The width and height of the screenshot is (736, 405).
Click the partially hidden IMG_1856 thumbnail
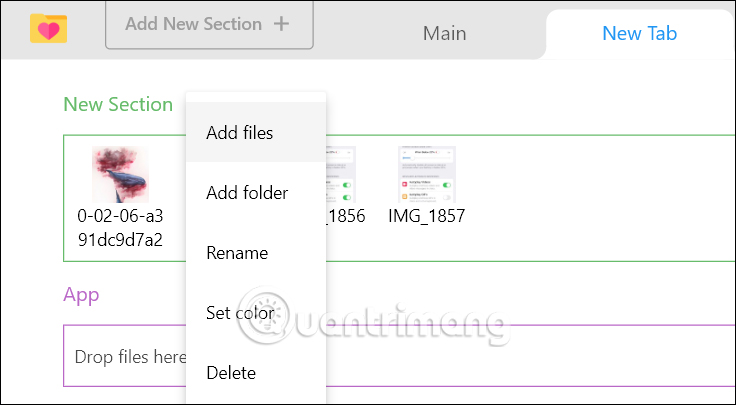click(342, 175)
